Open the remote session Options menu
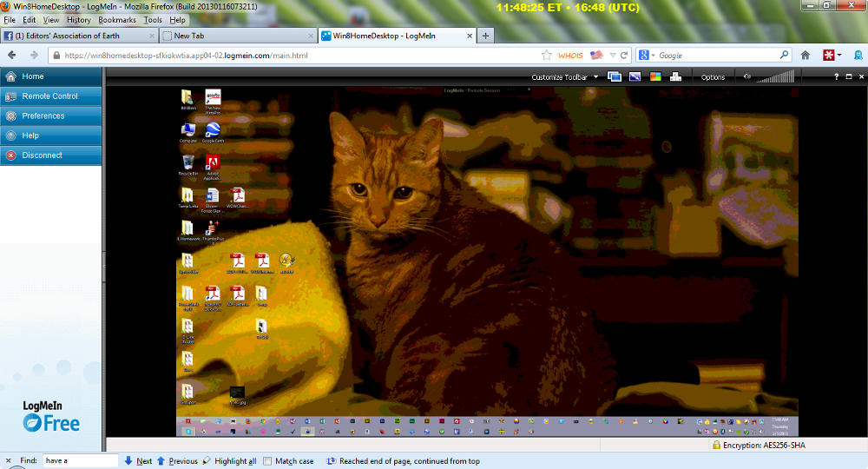The image size is (868, 469). [x=713, y=77]
